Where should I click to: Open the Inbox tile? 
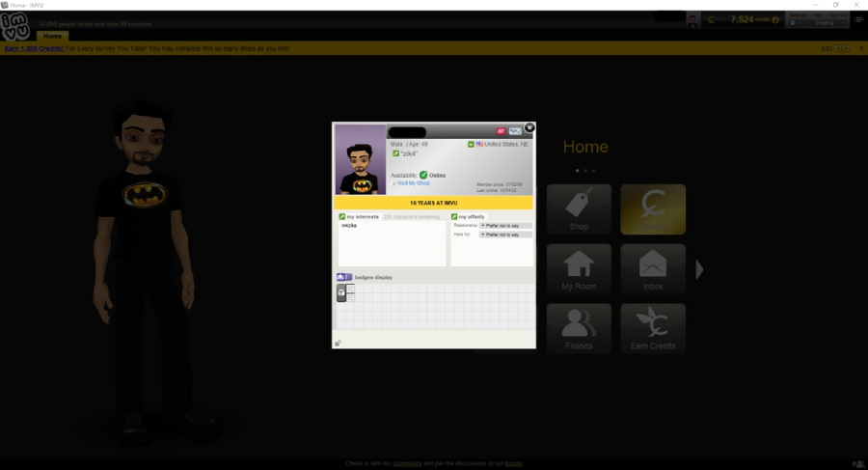pos(653,269)
